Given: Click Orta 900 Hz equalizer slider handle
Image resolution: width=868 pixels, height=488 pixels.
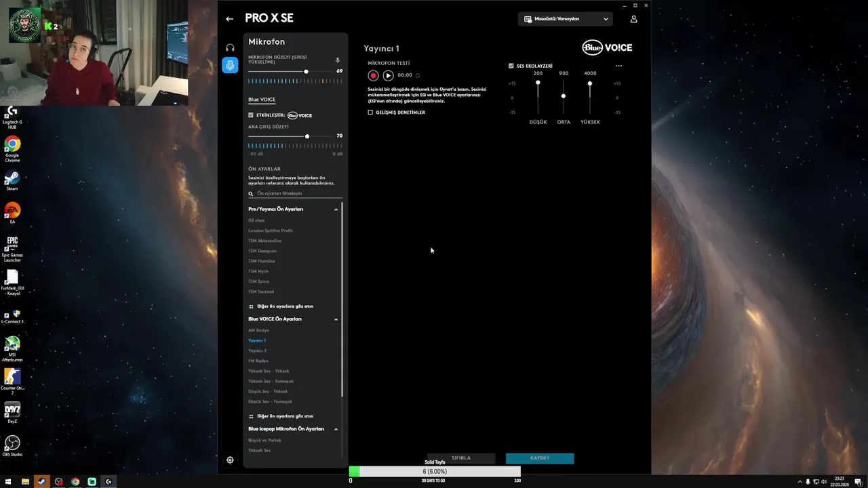Looking at the screenshot, I should tap(563, 96).
